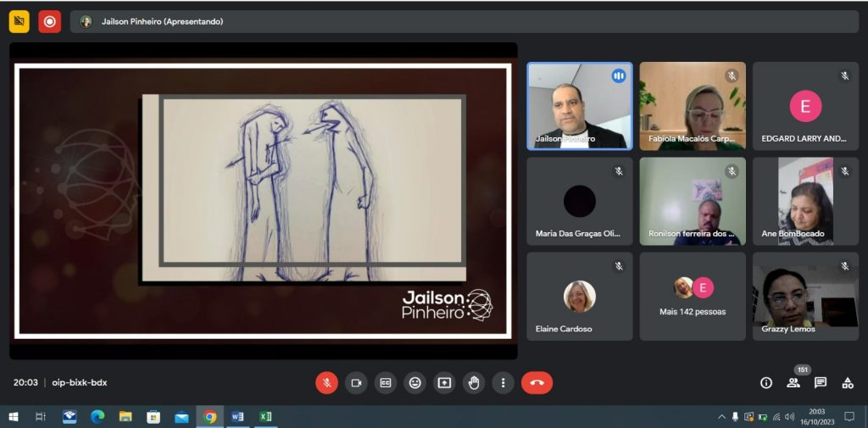
Task: Switch to Excel from the taskbar
Action: (x=265, y=417)
